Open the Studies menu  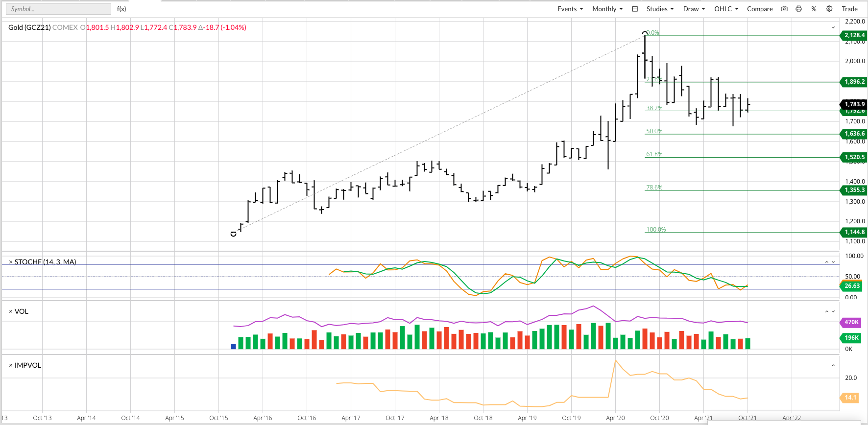click(660, 9)
